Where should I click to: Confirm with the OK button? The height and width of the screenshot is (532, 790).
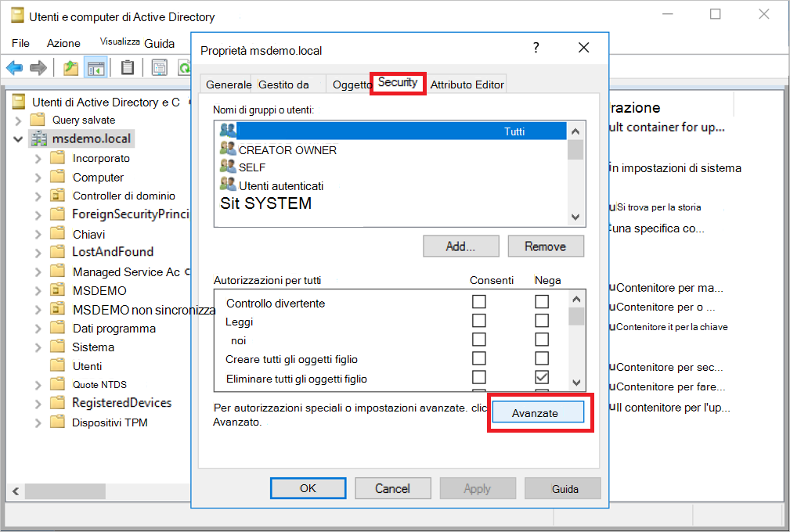308,488
